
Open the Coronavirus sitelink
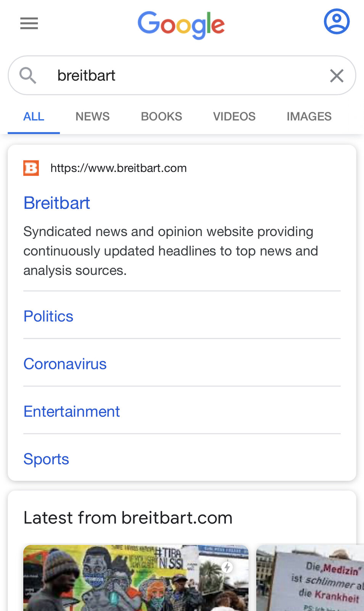click(65, 364)
